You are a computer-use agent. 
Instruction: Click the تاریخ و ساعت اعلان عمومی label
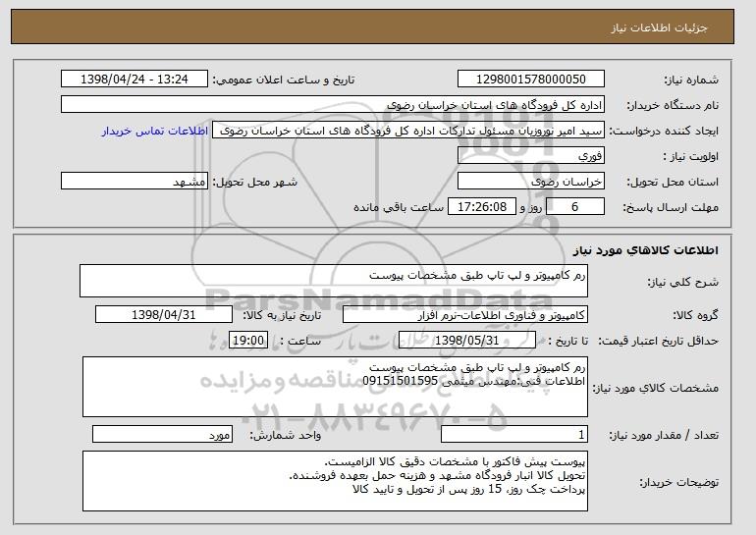tap(284, 80)
